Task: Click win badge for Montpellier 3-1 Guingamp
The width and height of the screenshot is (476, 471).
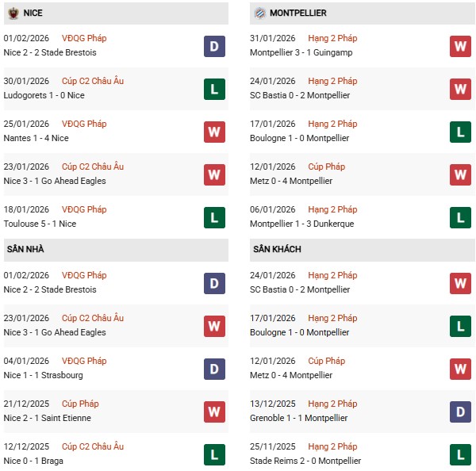Action: click(460, 46)
